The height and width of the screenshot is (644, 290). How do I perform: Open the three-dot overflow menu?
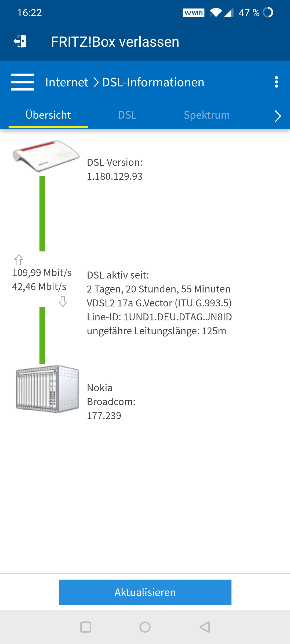click(x=276, y=82)
